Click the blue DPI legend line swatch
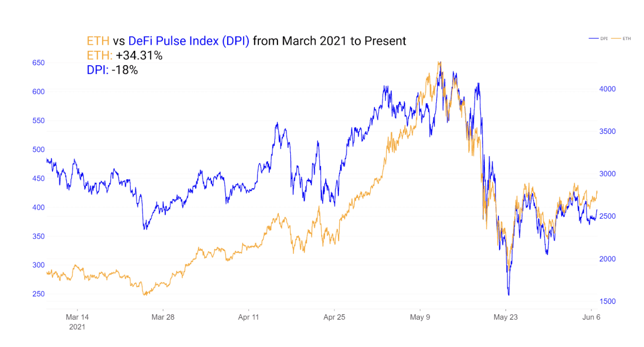 click(x=594, y=39)
